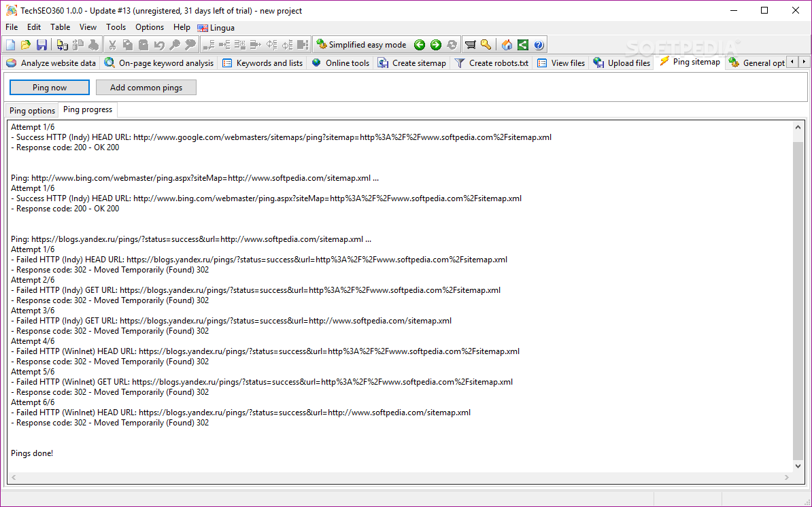Click the 'Pings done!' log line
The height and width of the screenshot is (507, 812).
click(32, 453)
